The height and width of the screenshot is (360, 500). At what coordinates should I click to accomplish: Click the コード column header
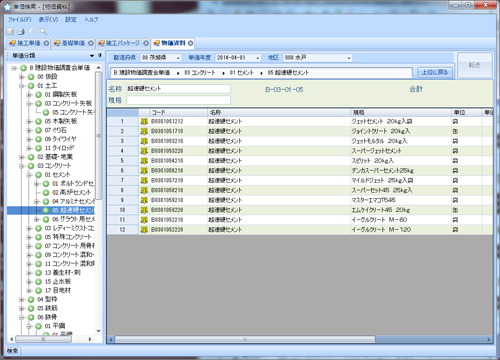tap(179, 112)
